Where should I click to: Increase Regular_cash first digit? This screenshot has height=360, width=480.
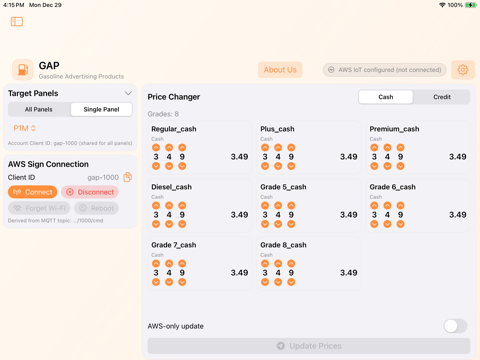pyautogui.click(x=156, y=147)
